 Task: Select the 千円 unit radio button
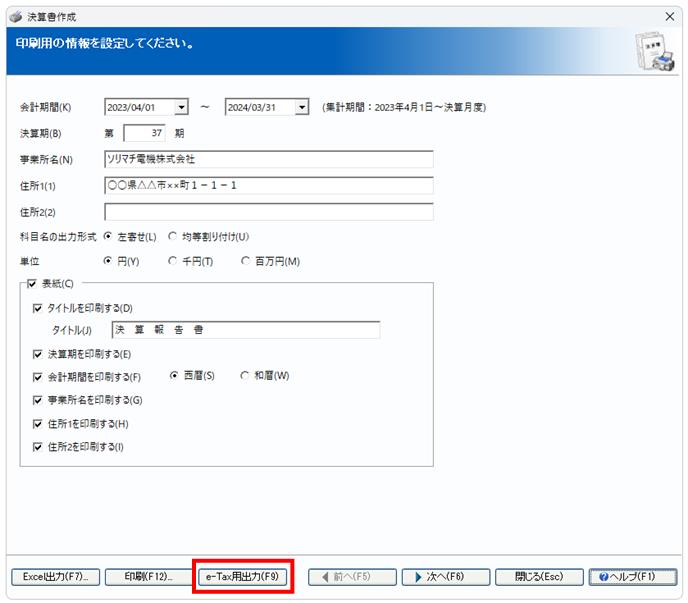(173, 261)
